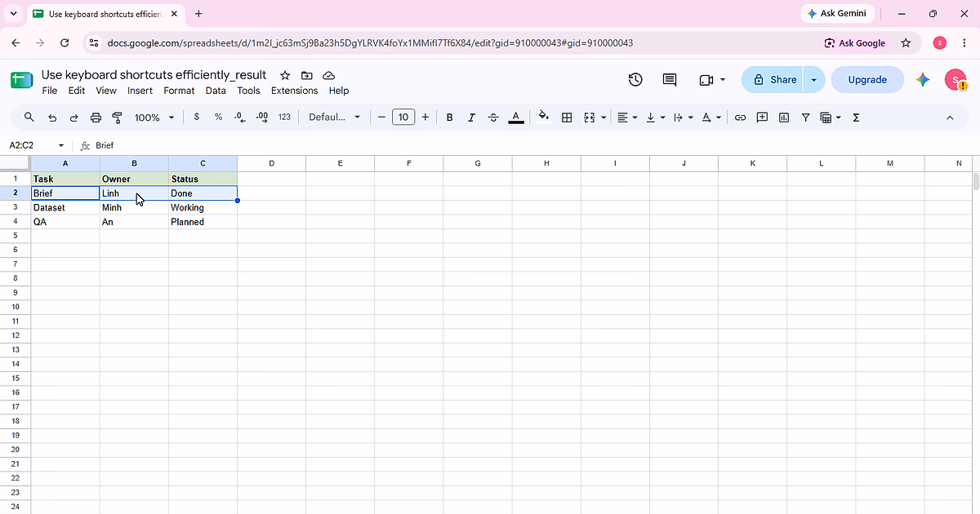Open the File menu

pos(50,91)
